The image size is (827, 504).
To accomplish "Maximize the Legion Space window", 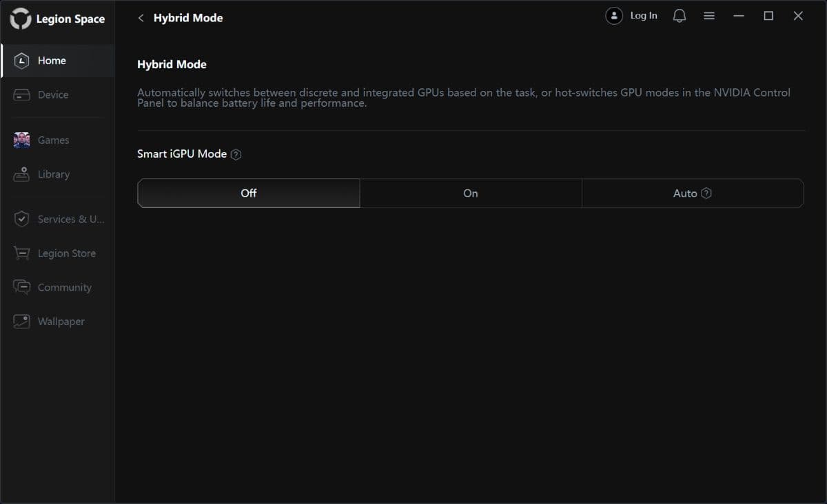I will pyautogui.click(x=768, y=16).
